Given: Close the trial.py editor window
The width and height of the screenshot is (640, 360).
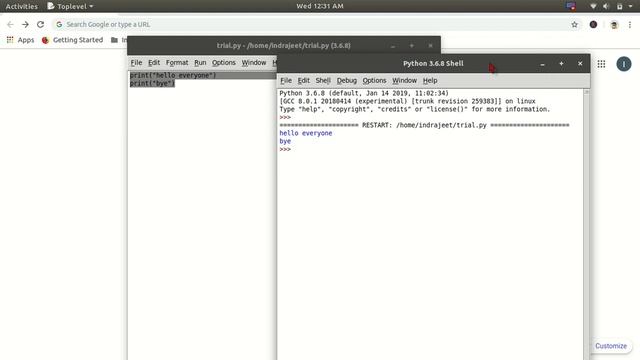Looking at the screenshot, I should pyautogui.click(x=430, y=46).
